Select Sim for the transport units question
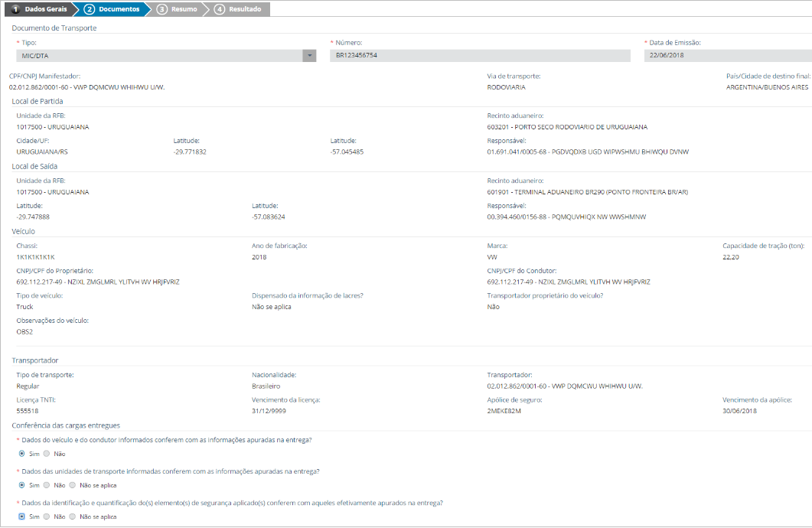812x528 pixels. [x=23, y=485]
